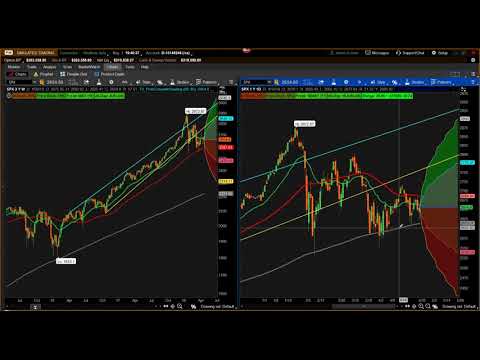The width and height of the screenshot is (480, 360).
Task: Click the left chart low price bubble
Action: (x=66, y=261)
